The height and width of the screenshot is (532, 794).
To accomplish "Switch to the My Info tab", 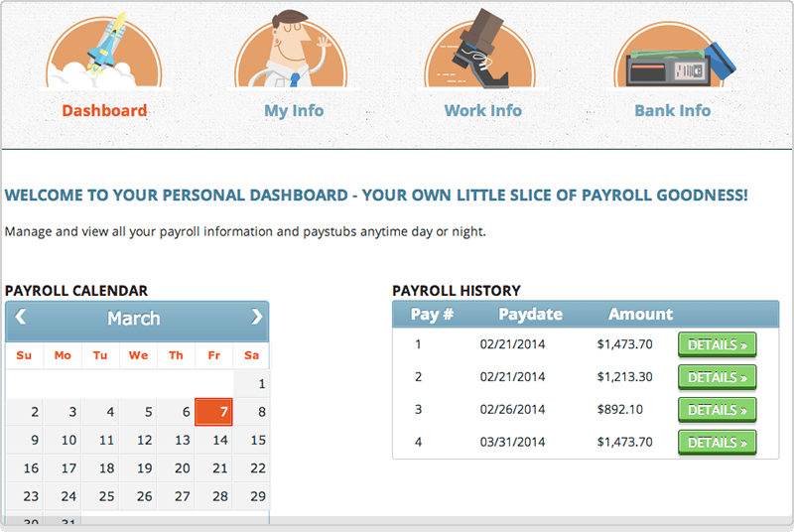I will click(x=294, y=110).
